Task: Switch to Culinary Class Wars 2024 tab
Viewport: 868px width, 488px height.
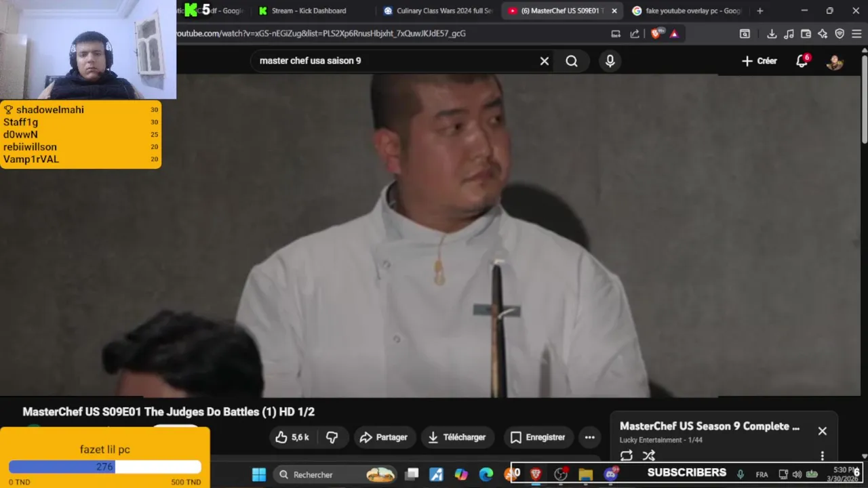Action: point(437,11)
